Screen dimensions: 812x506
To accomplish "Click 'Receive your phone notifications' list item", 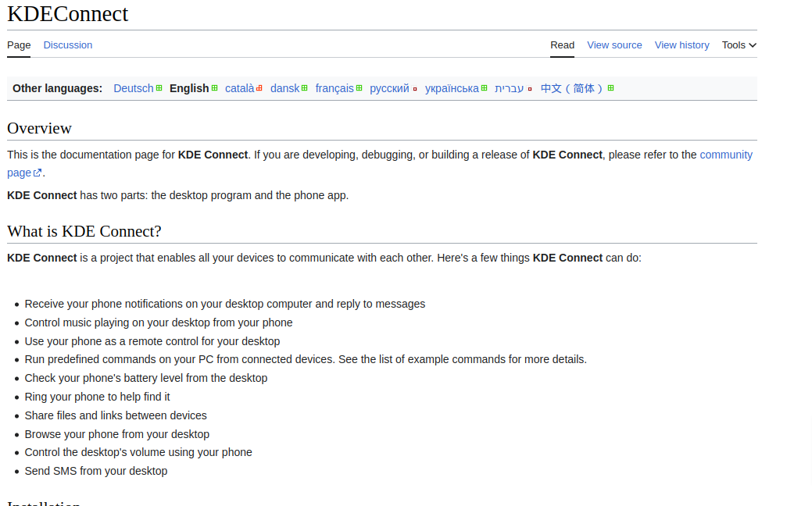I will click(225, 304).
